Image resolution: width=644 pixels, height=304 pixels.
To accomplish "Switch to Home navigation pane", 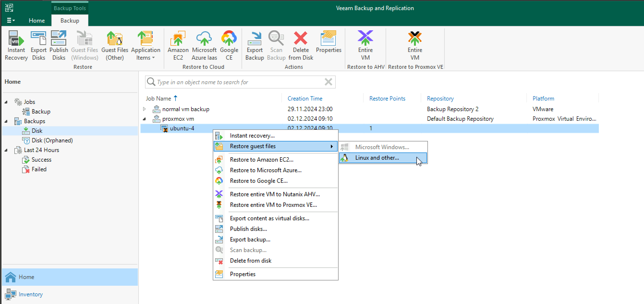I will pyautogui.click(x=70, y=277).
